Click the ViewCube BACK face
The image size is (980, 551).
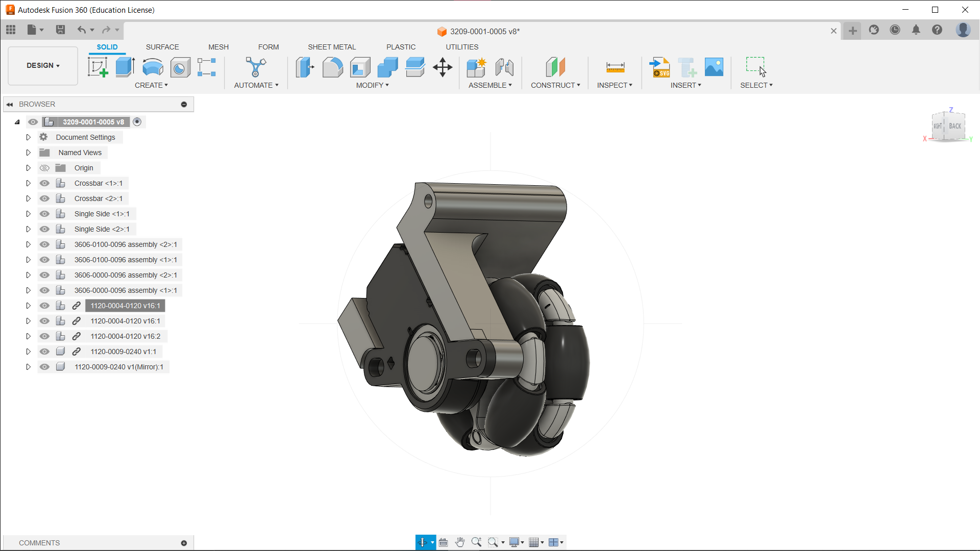tap(955, 126)
